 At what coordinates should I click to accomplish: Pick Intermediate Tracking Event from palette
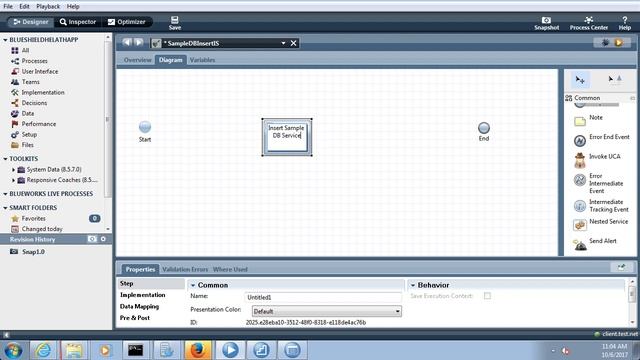(x=601, y=206)
